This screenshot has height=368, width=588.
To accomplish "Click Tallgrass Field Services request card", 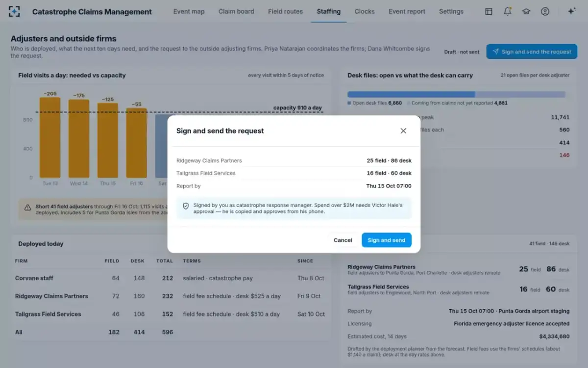I will coord(459,289).
